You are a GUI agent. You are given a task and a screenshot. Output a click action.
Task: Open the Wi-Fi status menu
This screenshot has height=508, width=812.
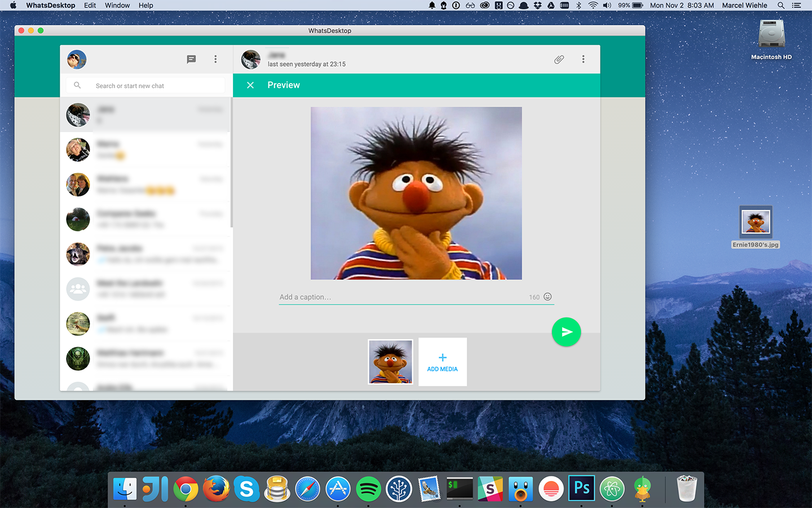[x=593, y=5]
